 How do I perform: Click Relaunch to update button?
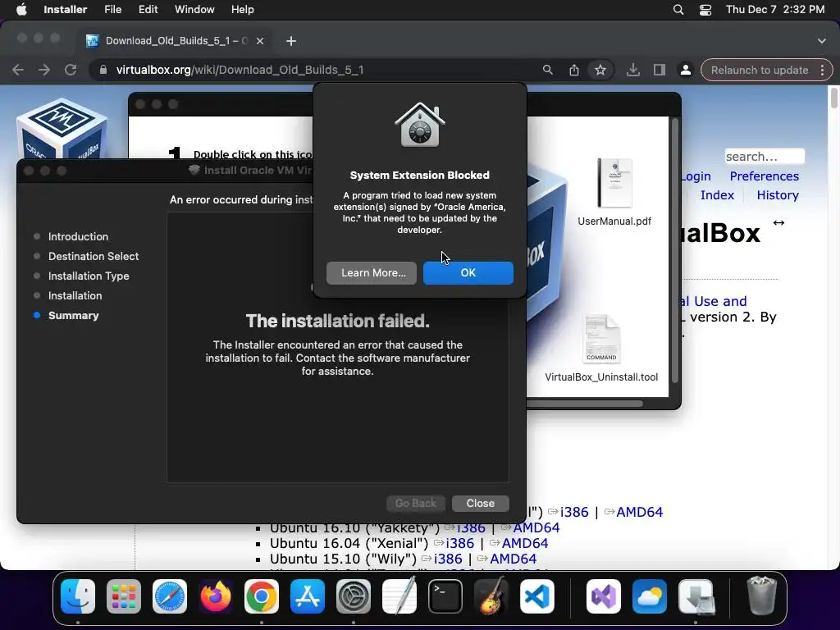pos(759,71)
